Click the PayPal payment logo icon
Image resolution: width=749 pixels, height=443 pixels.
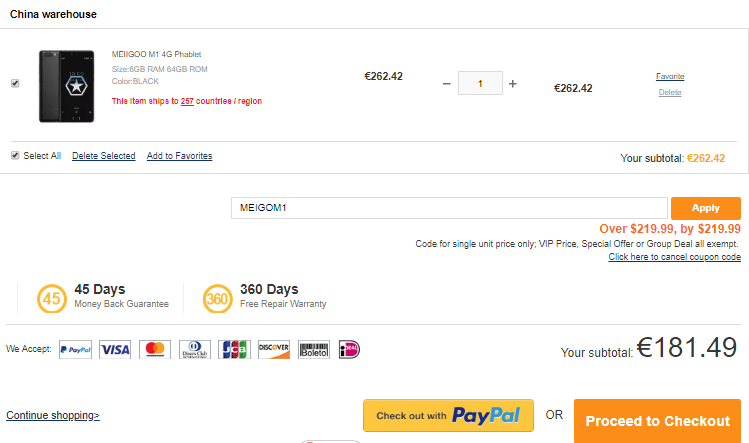pos(75,349)
